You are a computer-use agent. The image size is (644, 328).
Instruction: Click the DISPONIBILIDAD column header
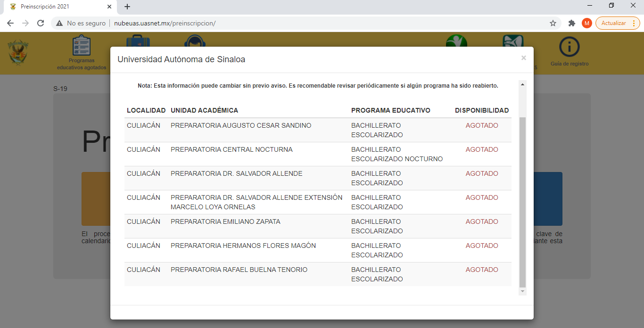click(x=482, y=110)
